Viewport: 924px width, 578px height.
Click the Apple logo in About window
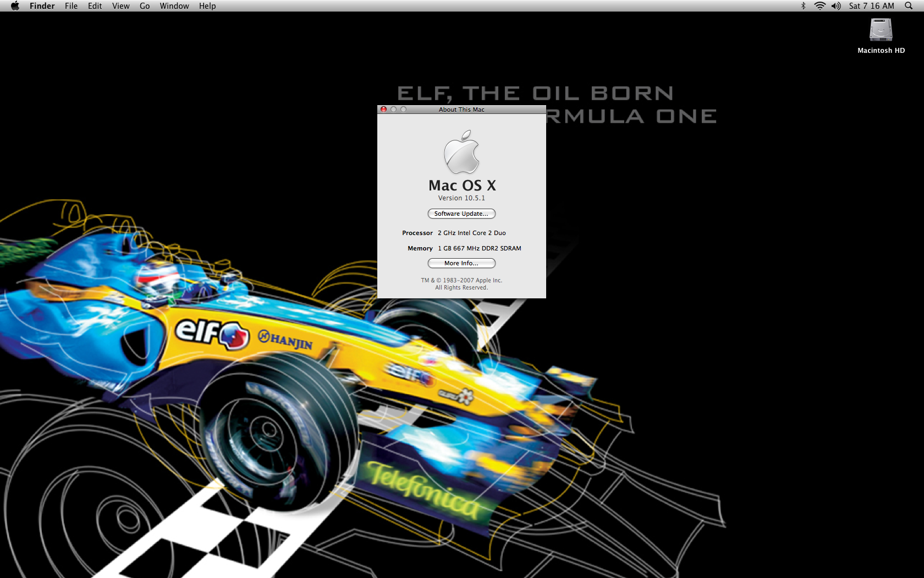point(461,152)
